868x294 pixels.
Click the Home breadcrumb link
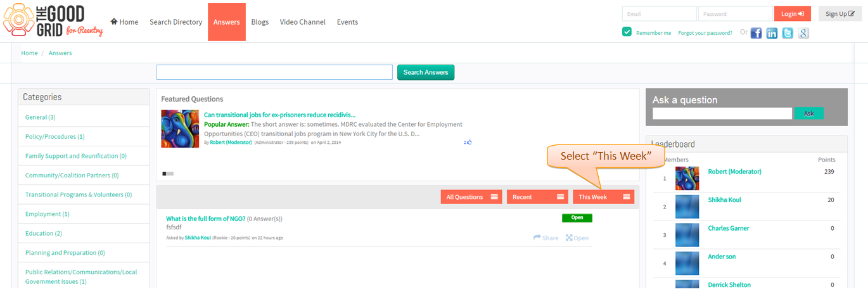tap(29, 53)
